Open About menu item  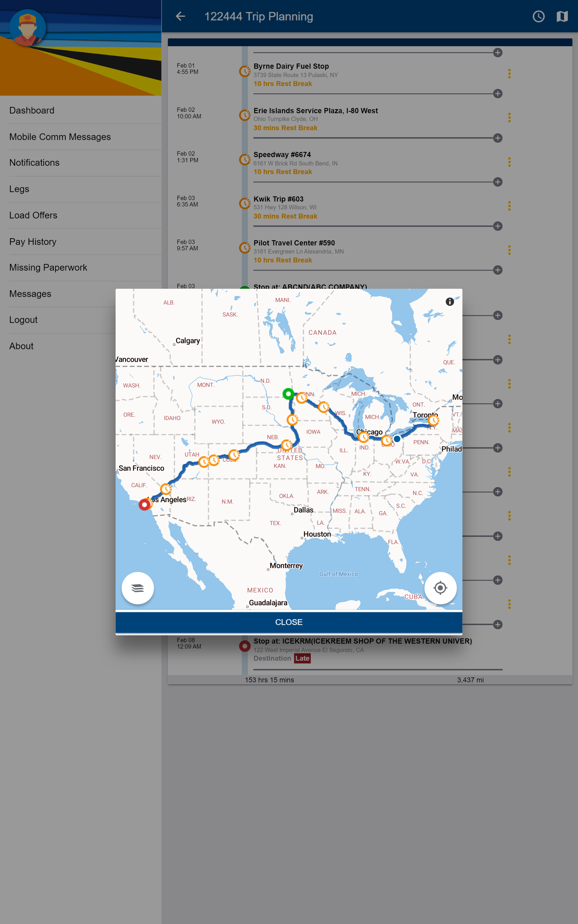pos(58,346)
